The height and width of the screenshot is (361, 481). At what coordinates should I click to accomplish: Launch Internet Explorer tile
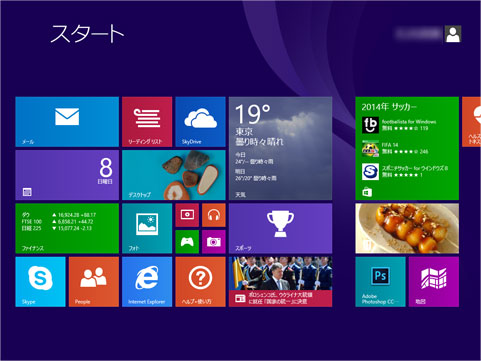[147, 282]
